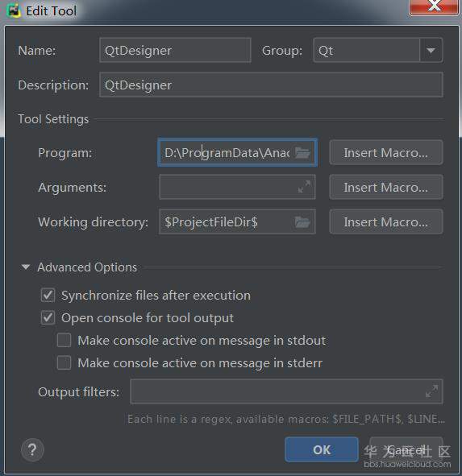Viewport: 462px width, 476px height.
Task: Insert Macro for the Arguments field
Action: pos(386,188)
